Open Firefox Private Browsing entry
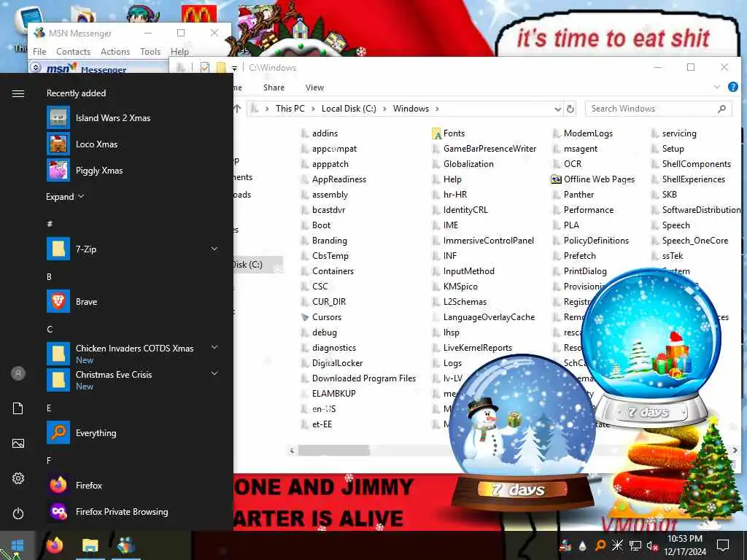The height and width of the screenshot is (560, 747). tap(108, 511)
